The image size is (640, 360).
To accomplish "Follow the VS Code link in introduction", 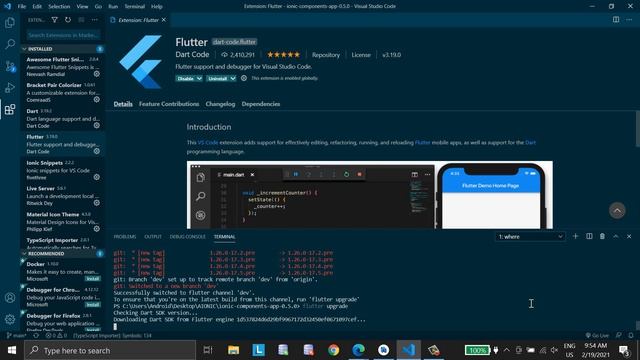I will [208, 142].
